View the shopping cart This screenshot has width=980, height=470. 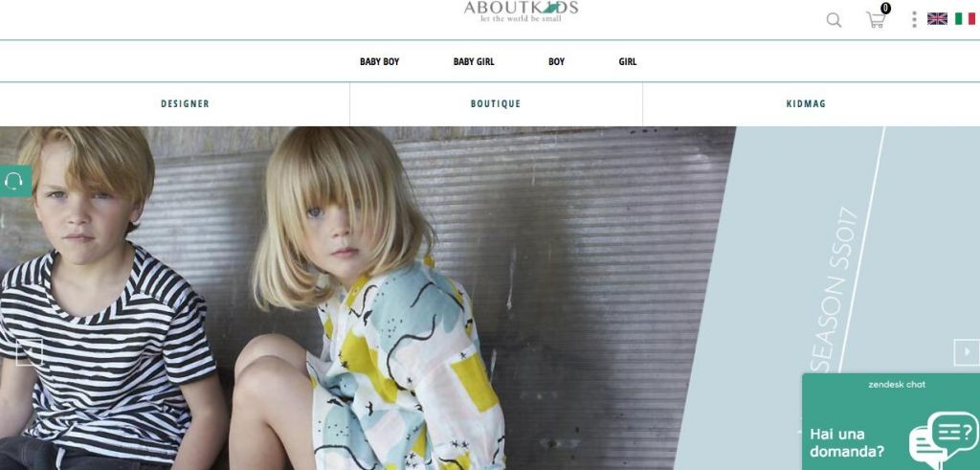pos(877,18)
